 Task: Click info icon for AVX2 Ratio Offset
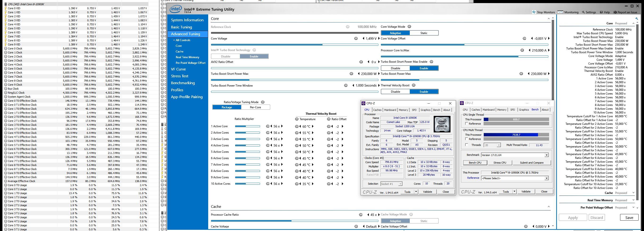361,62
